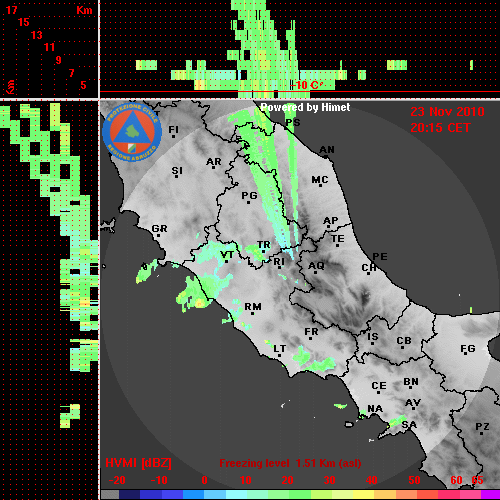Click the '0' dBZ scale value

pos(204,480)
